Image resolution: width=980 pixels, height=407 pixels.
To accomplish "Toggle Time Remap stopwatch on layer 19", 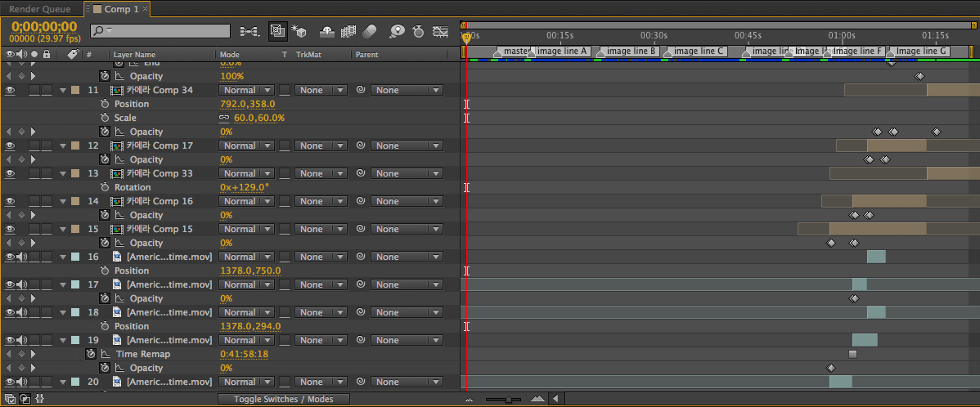I will click(90, 355).
